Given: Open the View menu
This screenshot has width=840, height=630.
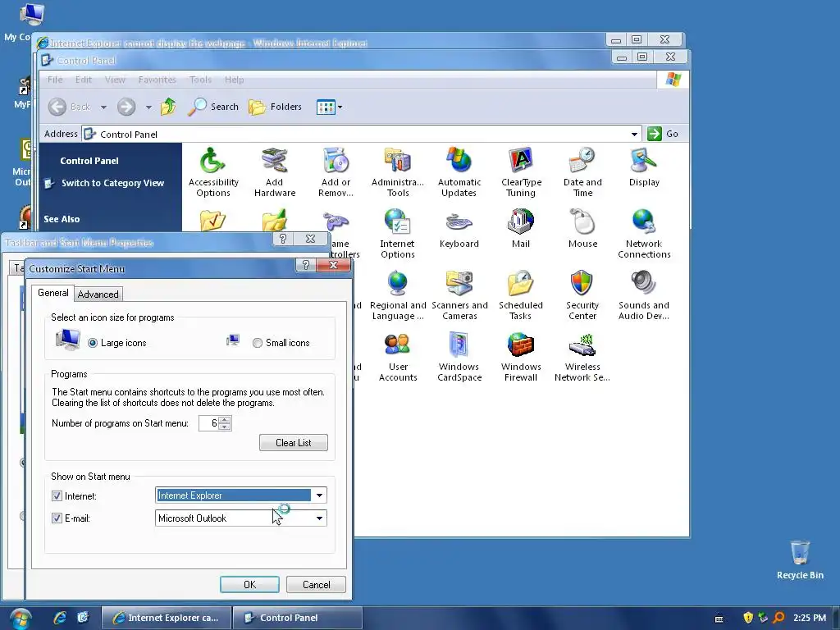Looking at the screenshot, I should click(115, 80).
